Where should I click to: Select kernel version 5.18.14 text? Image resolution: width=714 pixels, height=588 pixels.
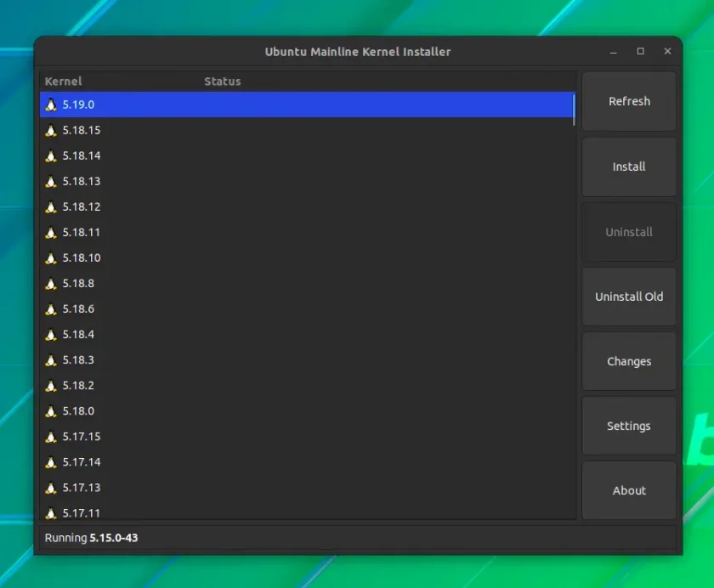(x=81, y=155)
